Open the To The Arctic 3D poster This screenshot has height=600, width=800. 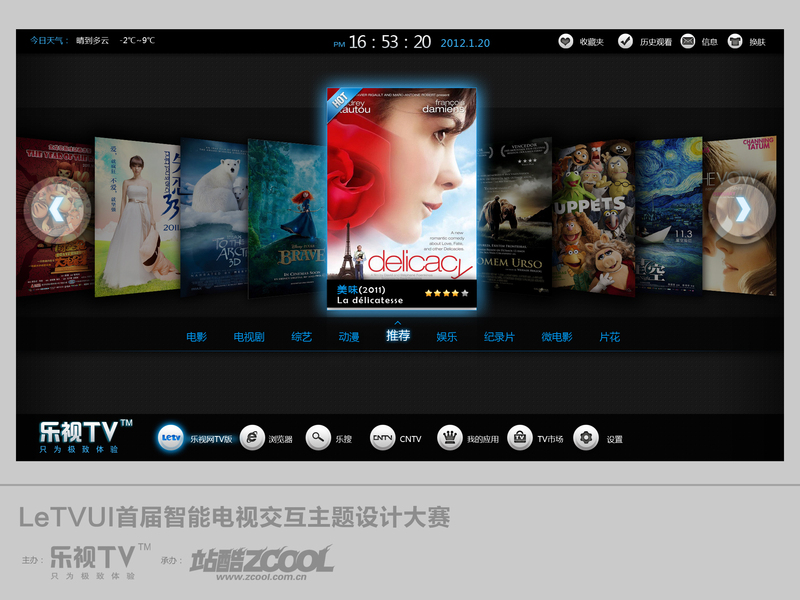point(214,217)
